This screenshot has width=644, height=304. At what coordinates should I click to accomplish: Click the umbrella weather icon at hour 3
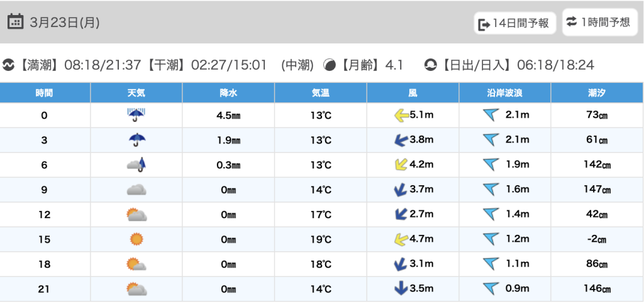(x=136, y=140)
